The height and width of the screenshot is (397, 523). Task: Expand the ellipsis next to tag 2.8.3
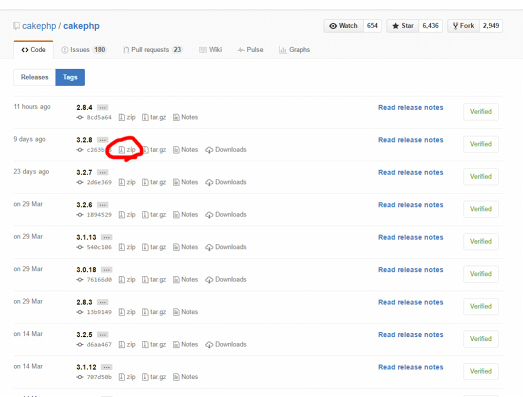click(x=102, y=302)
